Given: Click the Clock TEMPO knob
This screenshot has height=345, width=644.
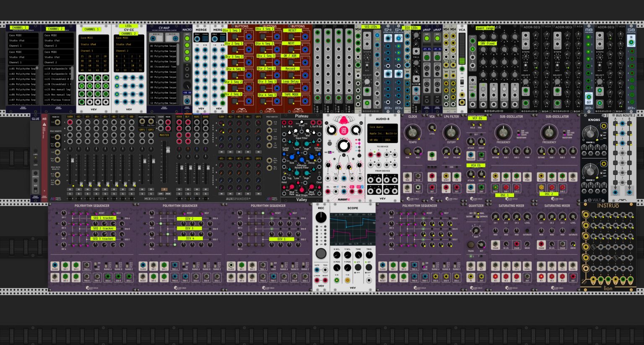Looking at the screenshot, I should pos(413,133).
